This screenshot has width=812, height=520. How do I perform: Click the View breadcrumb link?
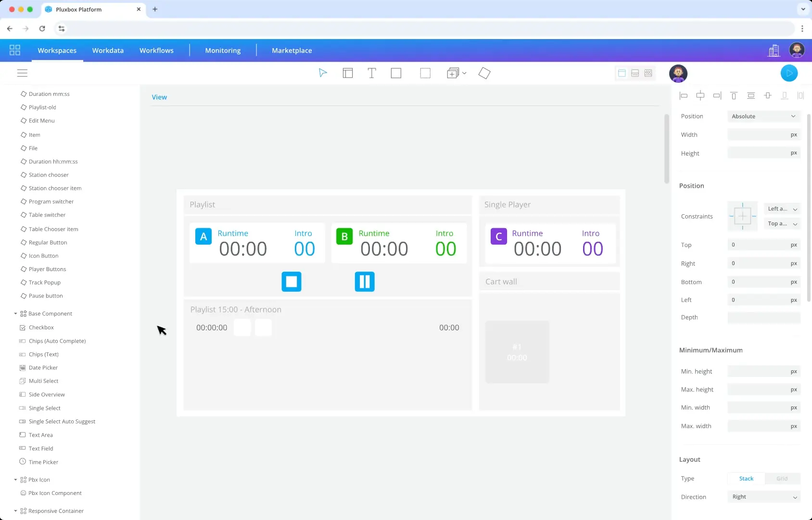pos(159,97)
